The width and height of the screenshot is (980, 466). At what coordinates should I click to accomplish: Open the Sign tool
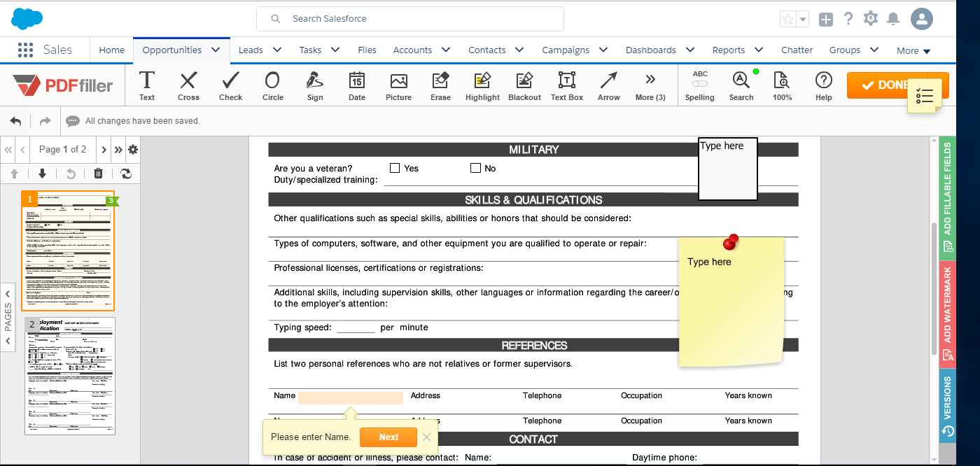pos(315,86)
